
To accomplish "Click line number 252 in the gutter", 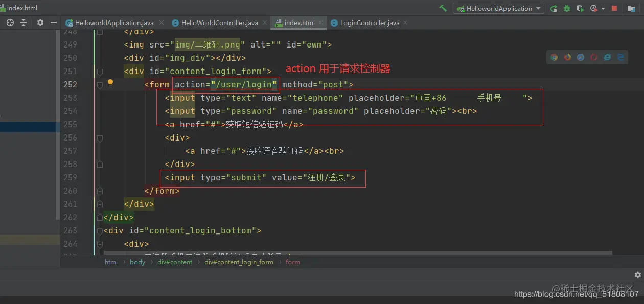I will pyautogui.click(x=70, y=85).
